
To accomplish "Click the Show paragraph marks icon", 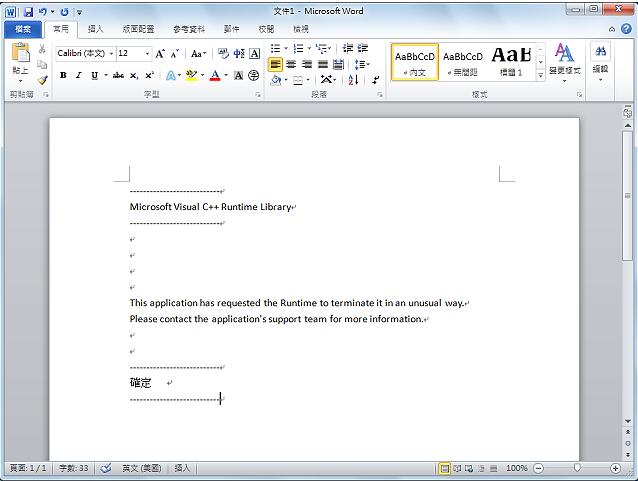I will click(376, 79).
